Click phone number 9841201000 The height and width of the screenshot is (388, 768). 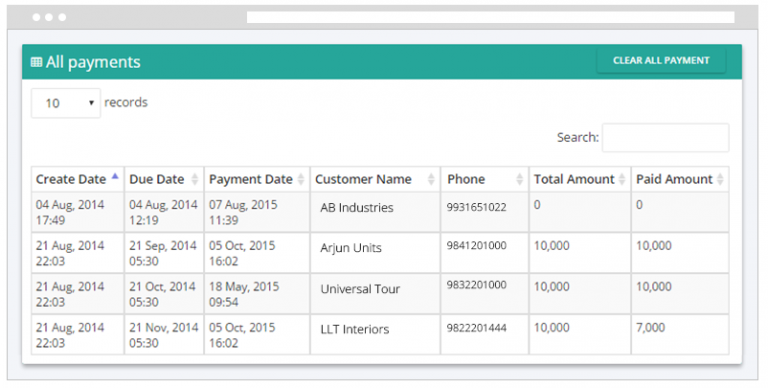[476, 245]
